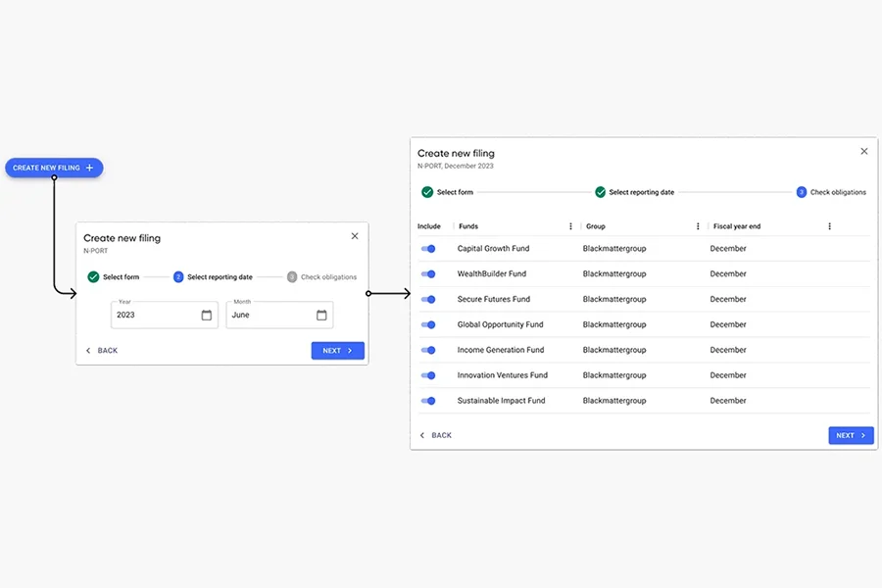Open Fiscal year end column options menu
882x588 pixels.
click(x=829, y=226)
